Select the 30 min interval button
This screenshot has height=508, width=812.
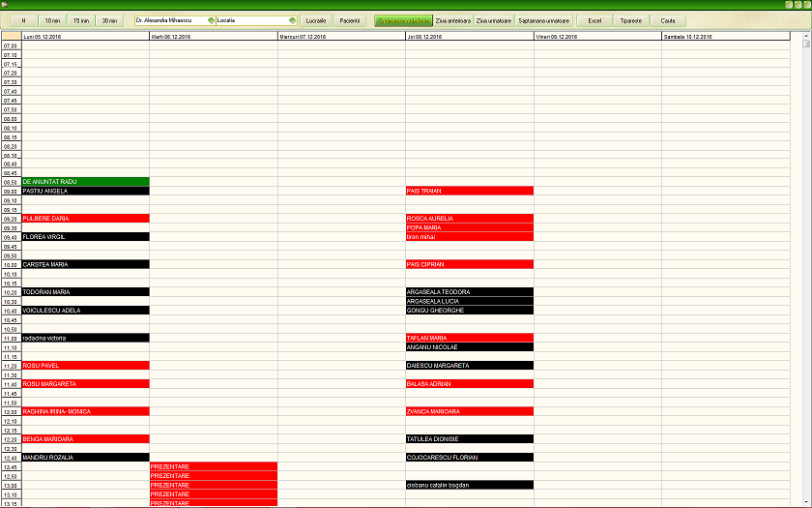click(x=111, y=20)
